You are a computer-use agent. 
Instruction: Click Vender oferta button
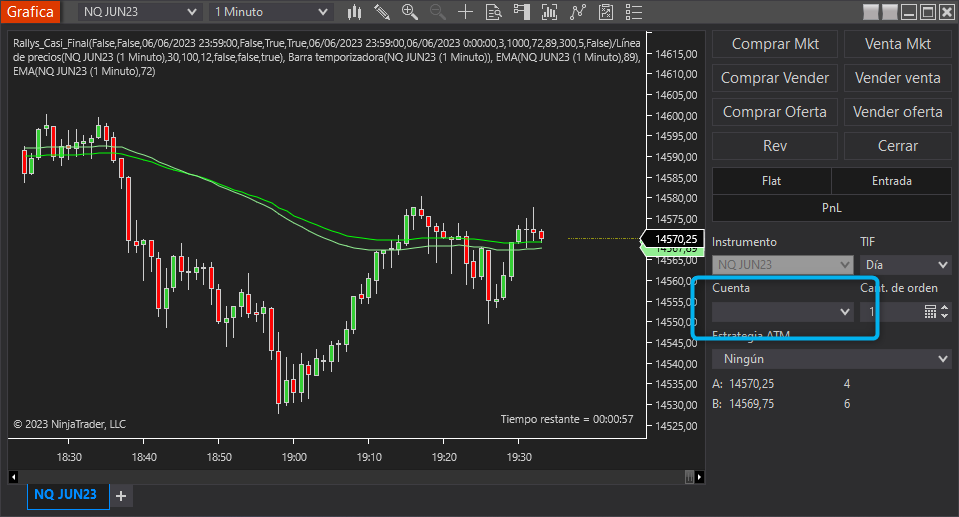897,112
